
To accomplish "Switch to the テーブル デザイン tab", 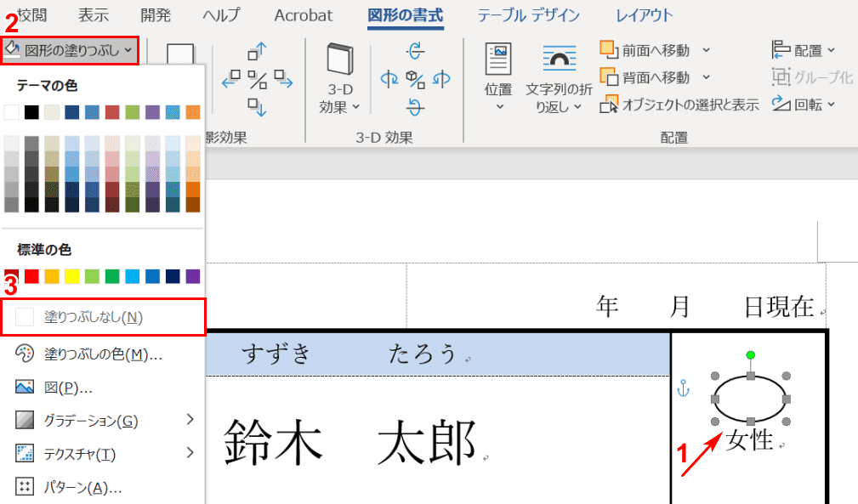I will pos(529,15).
